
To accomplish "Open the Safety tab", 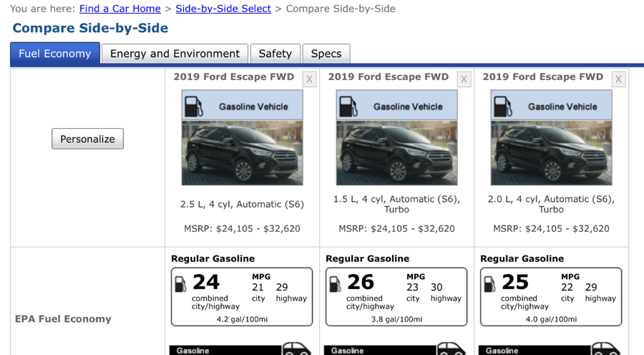I will coord(275,54).
